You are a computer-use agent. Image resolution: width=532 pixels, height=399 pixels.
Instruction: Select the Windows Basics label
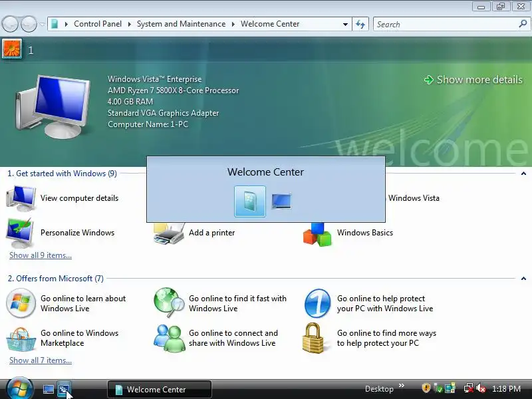365,233
